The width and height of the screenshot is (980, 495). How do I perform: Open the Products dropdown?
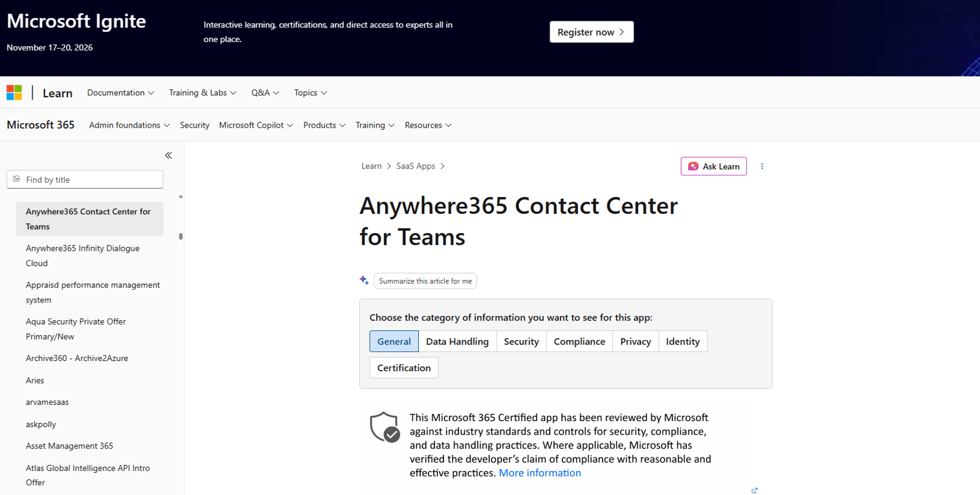tap(324, 125)
